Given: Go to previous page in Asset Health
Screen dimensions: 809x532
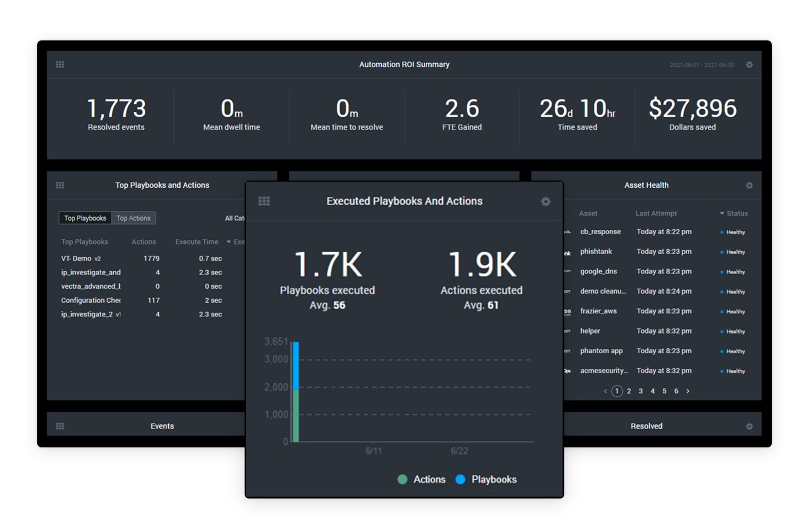Looking at the screenshot, I should (x=605, y=391).
